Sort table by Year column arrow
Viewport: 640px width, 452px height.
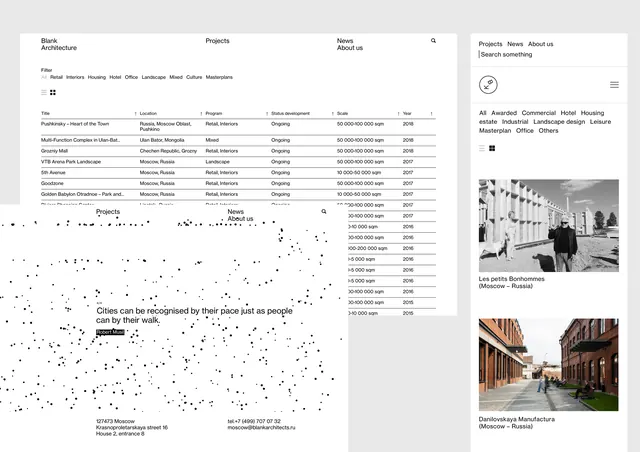tap(431, 114)
